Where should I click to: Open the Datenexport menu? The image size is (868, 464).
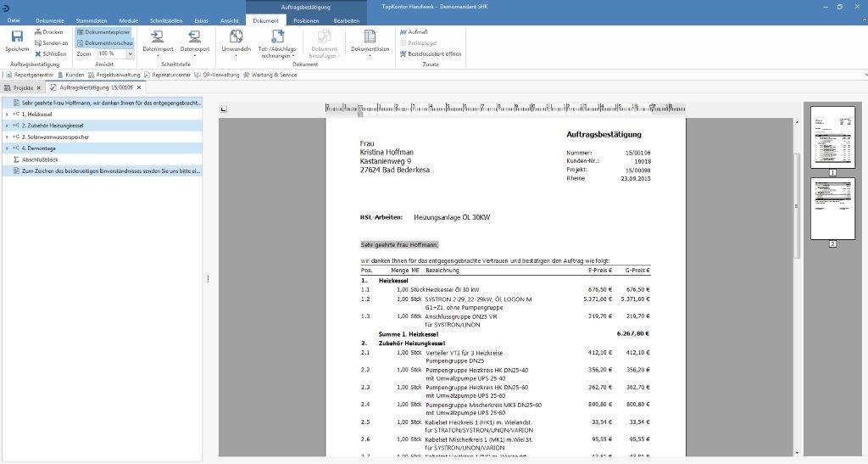pos(195,42)
